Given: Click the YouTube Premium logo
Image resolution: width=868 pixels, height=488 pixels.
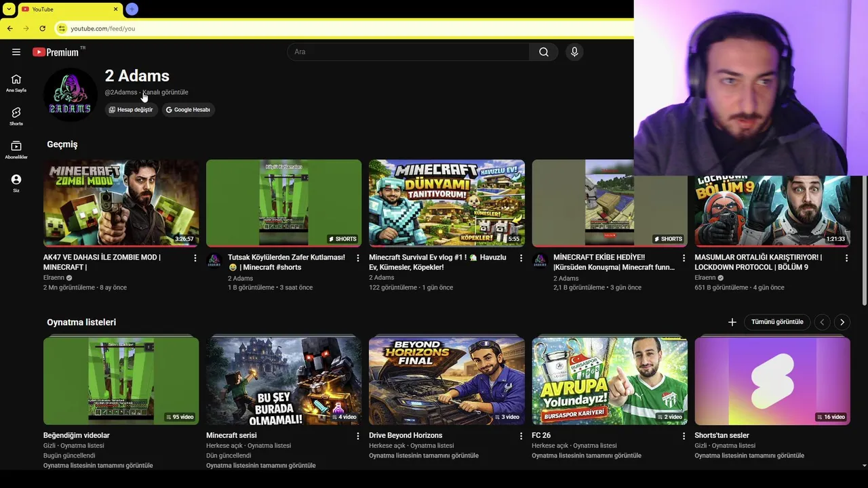Looking at the screenshot, I should (56, 52).
